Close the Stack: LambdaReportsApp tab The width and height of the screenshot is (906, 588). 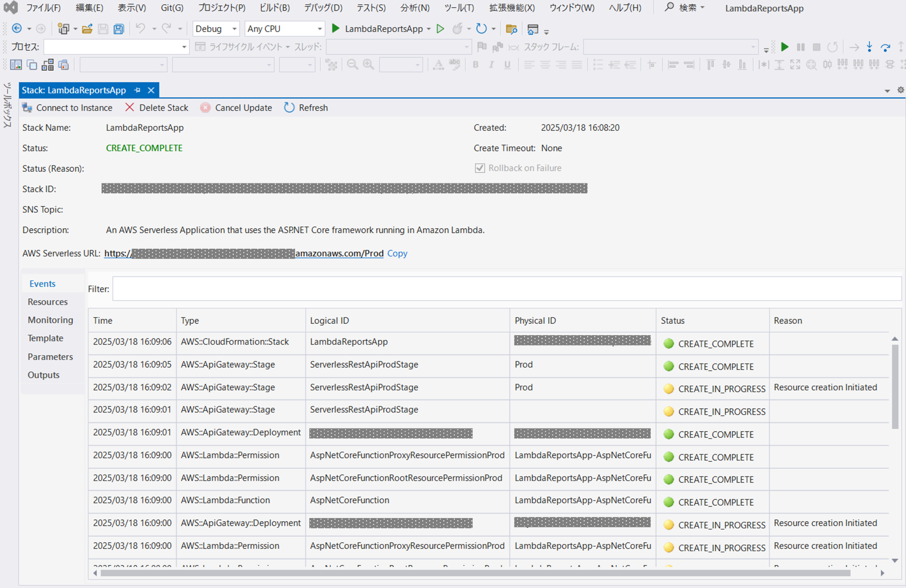(x=151, y=90)
